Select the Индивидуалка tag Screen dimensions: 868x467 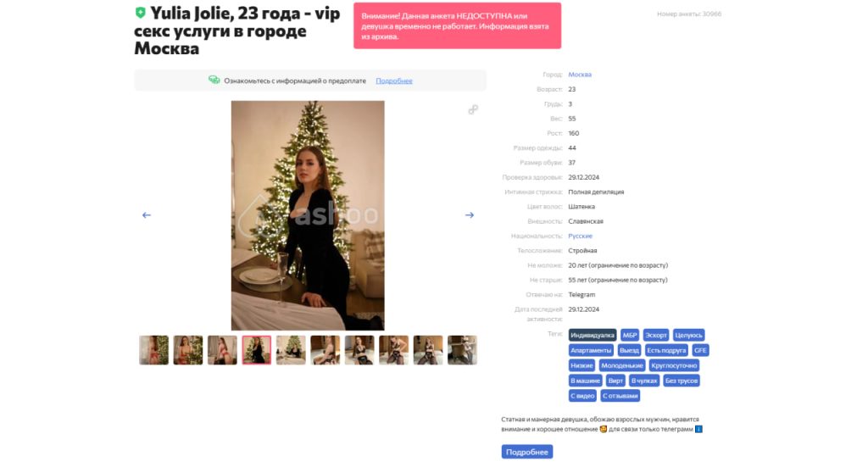coord(593,336)
